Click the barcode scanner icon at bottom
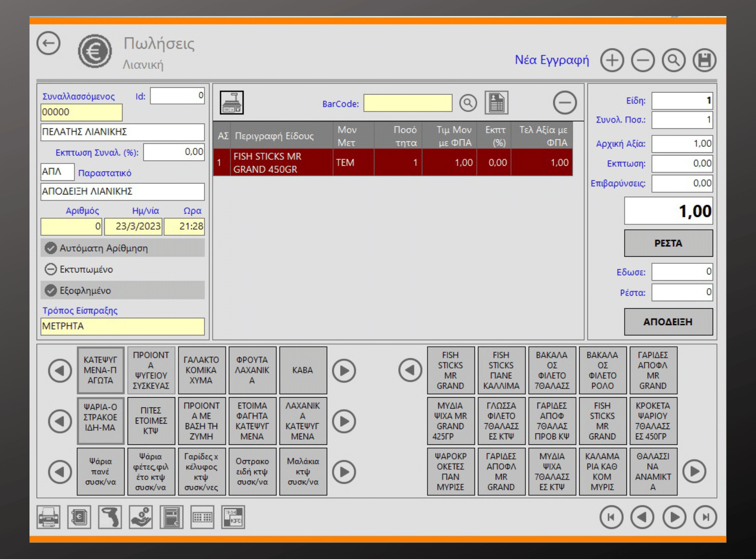 pos(110,517)
